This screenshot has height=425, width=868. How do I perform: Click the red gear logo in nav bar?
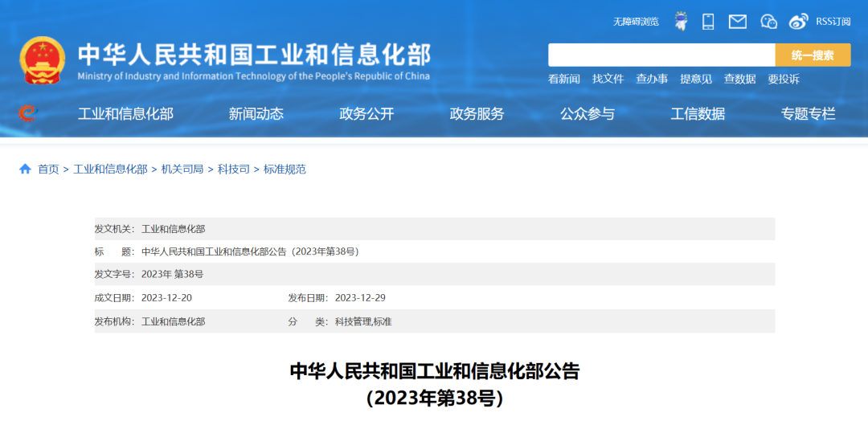(x=27, y=113)
